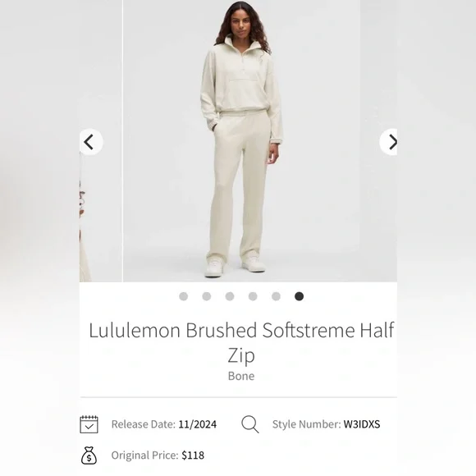Select the active sixth carousel dot
Viewport: 476px width, 476px height.
299,296
